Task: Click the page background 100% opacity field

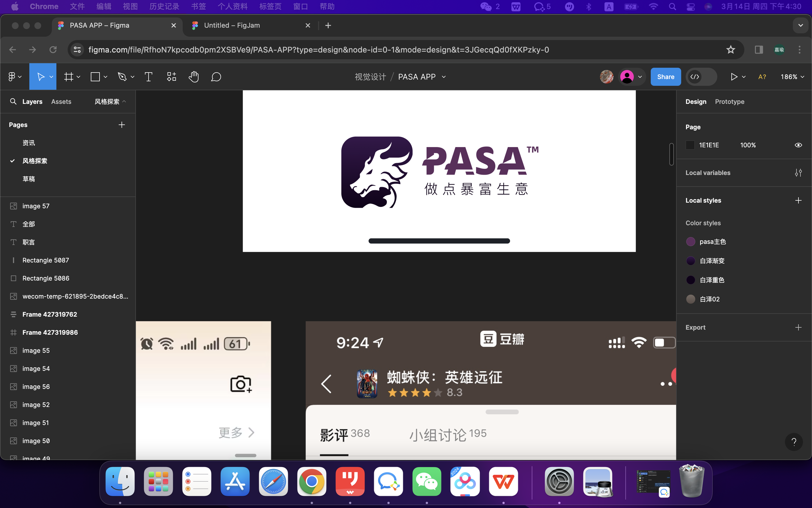Action: coord(748,145)
